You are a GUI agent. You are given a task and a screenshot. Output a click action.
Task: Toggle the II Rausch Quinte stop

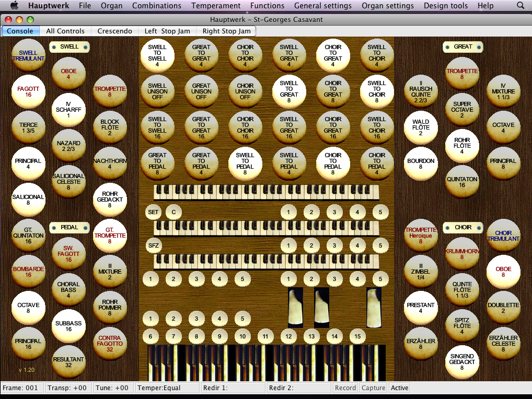pyautogui.click(x=421, y=91)
